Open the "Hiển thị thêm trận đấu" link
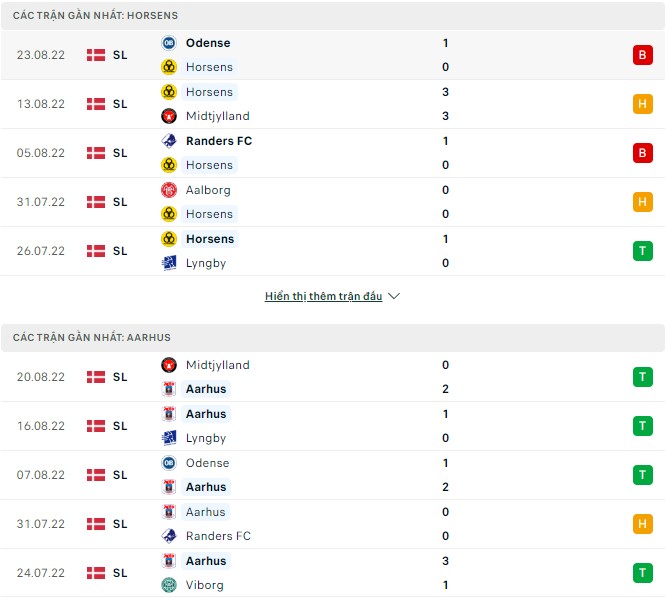Image resolution: width=670 pixels, height=598 pixels. [x=322, y=297]
